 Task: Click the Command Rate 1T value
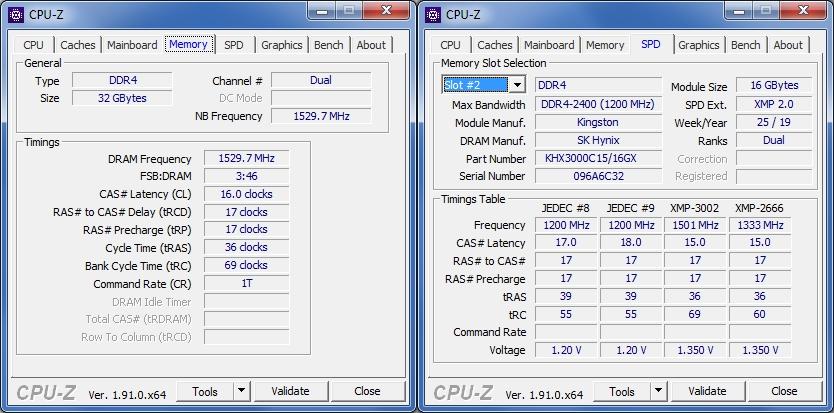click(247, 283)
